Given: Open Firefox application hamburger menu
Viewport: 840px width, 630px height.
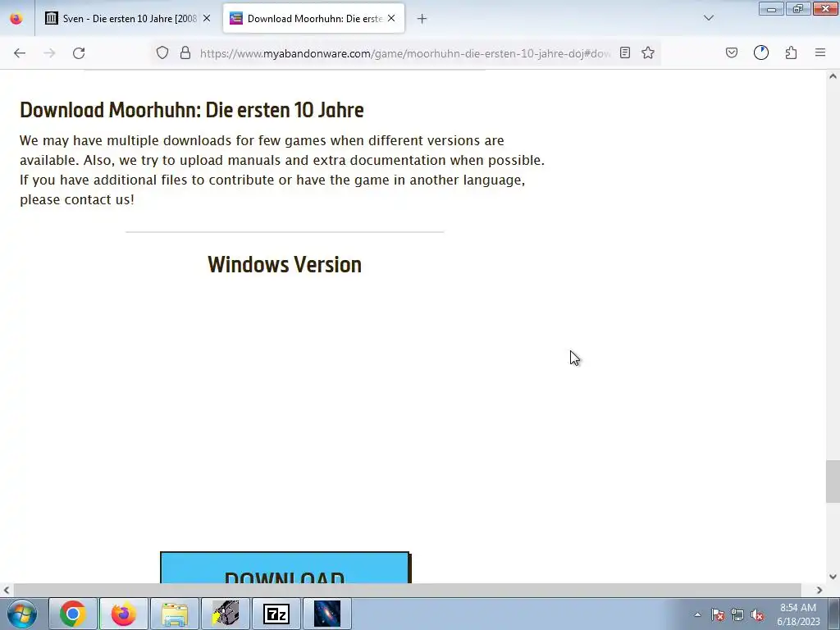Looking at the screenshot, I should coord(820,52).
